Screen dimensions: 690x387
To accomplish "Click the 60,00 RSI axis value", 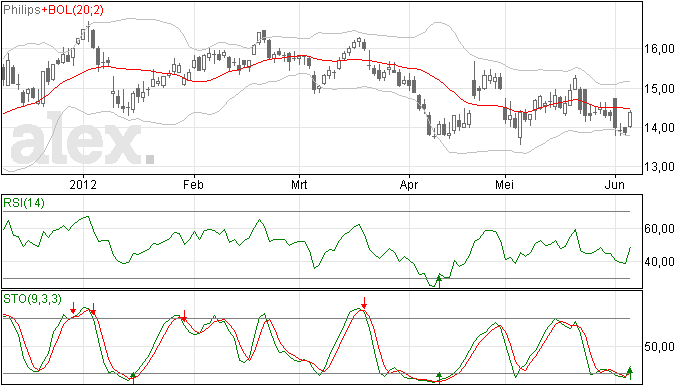I will [x=659, y=229].
